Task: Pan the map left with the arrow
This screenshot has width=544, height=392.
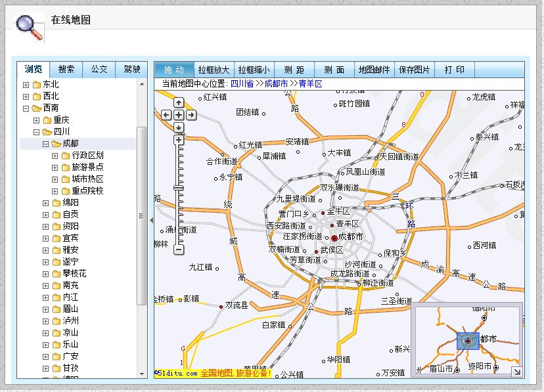Action: [x=166, y=115]
